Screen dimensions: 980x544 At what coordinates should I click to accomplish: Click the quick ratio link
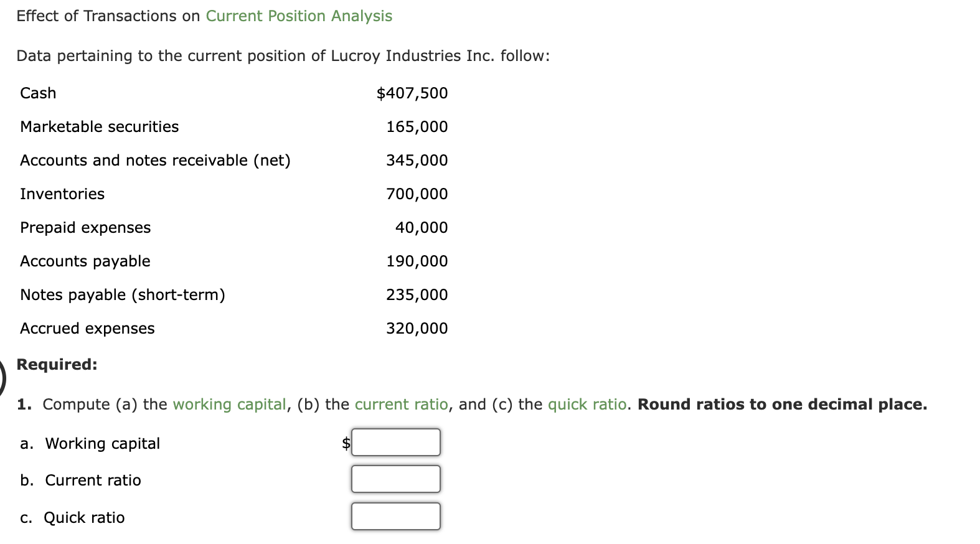[586, 404]
